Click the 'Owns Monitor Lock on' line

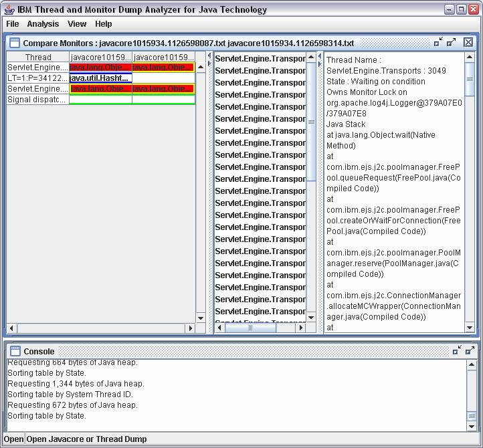click(367, 92)
